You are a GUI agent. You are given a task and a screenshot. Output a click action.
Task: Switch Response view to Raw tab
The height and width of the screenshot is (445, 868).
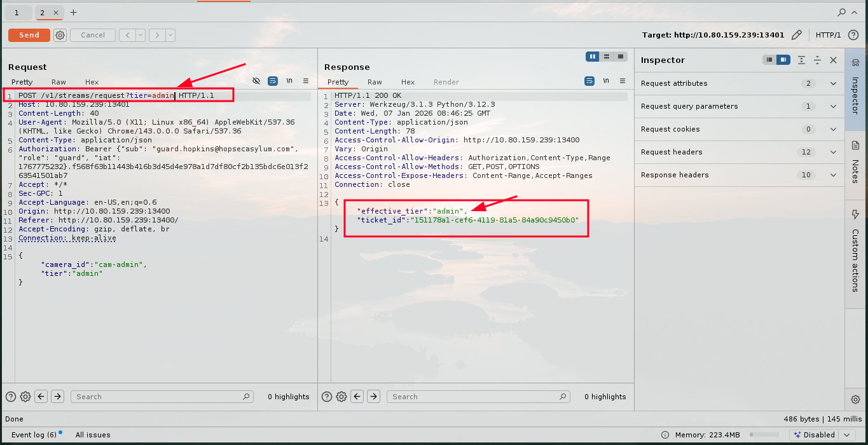point(375,82)
